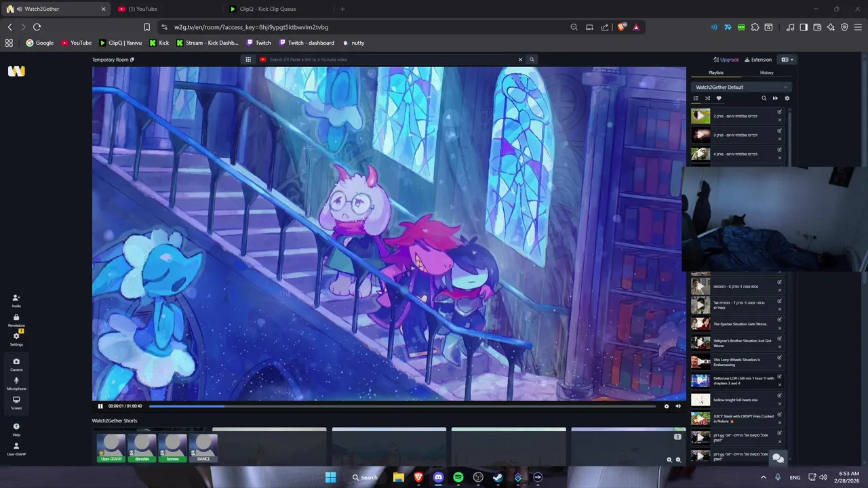Click the YouTube search input field
This screenshot has width=868, height=488.
click(x=391, y=60)
